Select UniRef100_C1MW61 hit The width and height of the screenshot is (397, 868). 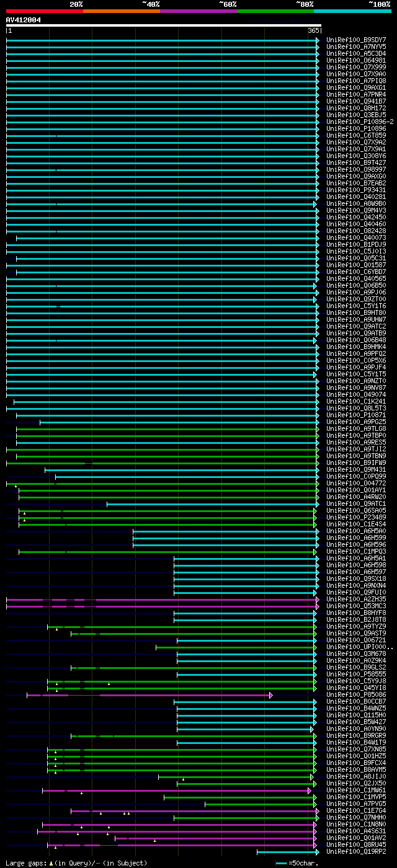pos(356,790)
